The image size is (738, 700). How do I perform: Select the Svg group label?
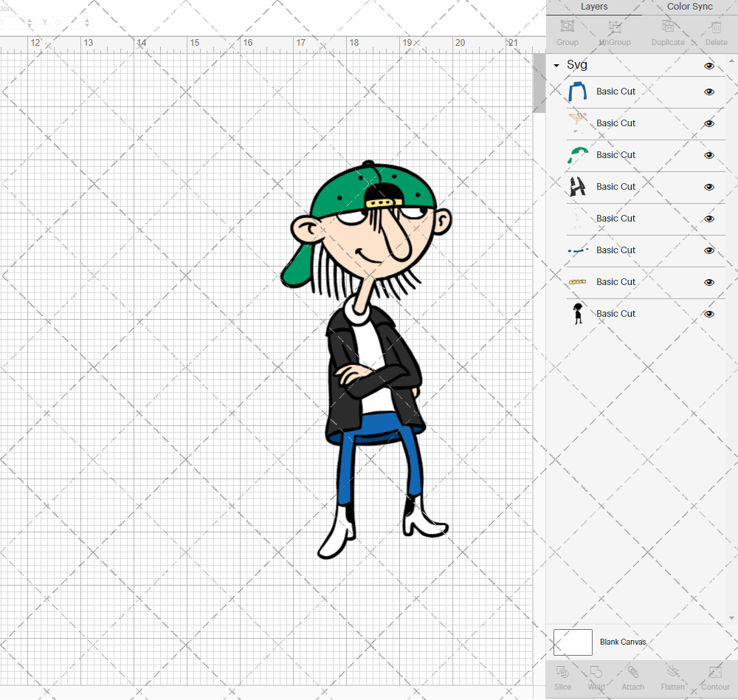(576, 64)
